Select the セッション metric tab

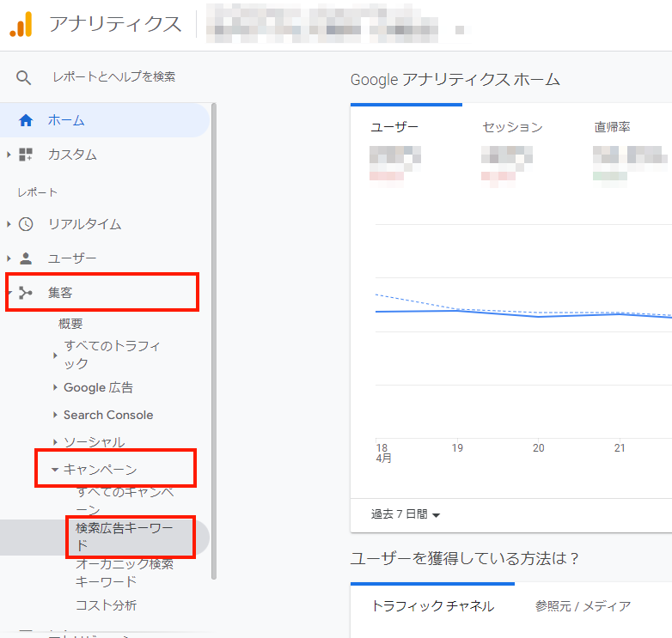(512, 127)
